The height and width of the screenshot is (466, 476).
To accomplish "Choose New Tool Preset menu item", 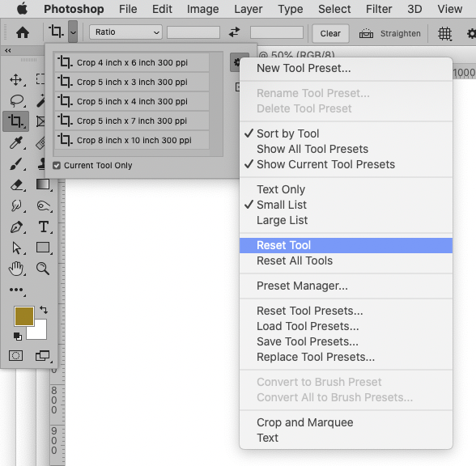I will pos(346,68).
